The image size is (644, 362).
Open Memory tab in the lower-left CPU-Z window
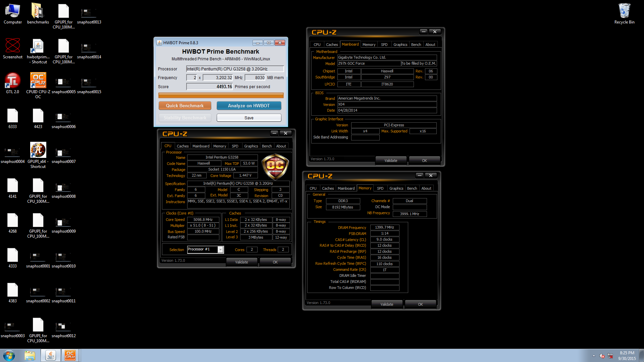click(x=220, y=146)
